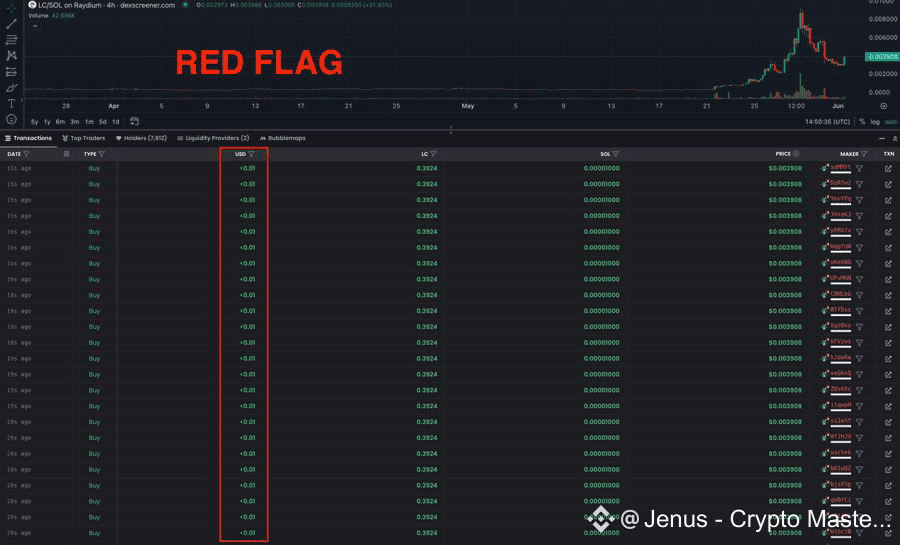Open the Bubblemaps tab

(282, 138)
